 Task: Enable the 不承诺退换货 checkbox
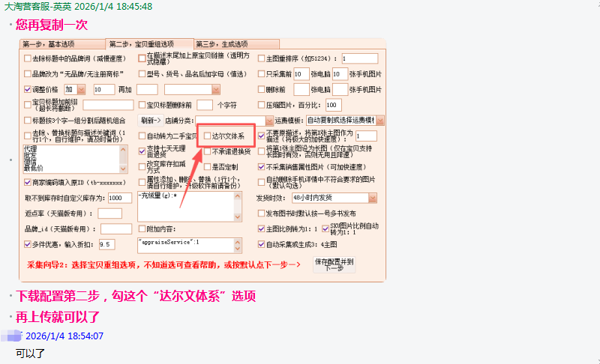pos(208,152)
